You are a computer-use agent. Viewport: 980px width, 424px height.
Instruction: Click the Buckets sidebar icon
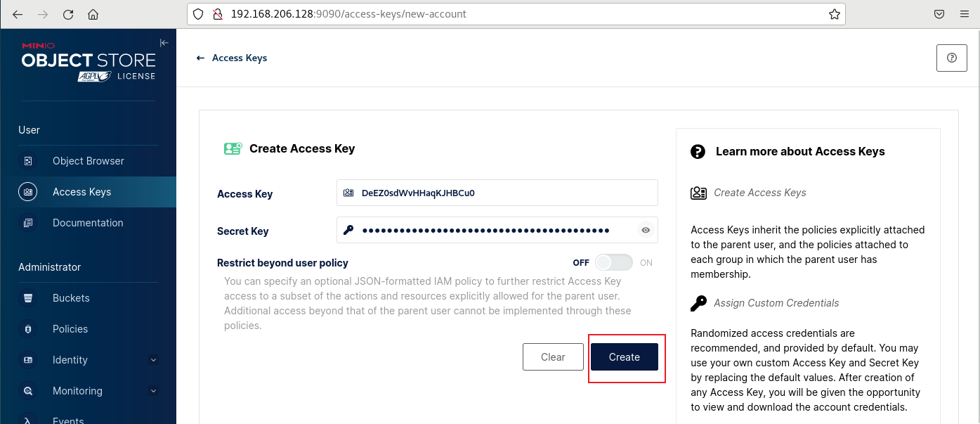(28, 298)
